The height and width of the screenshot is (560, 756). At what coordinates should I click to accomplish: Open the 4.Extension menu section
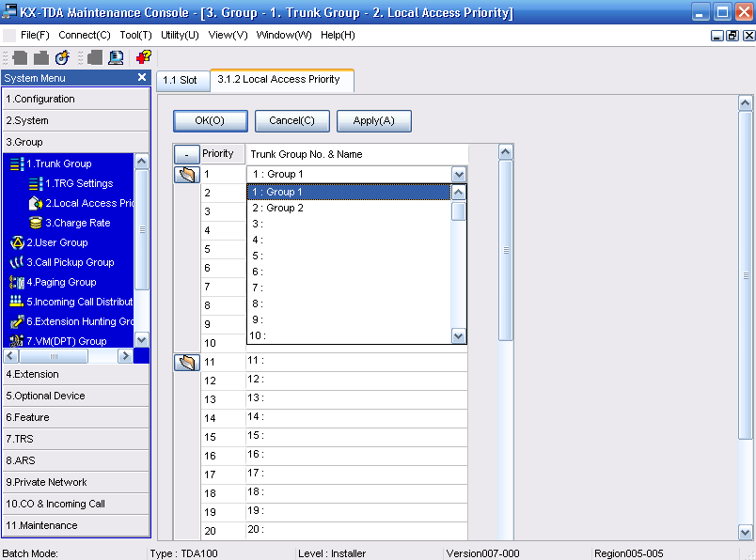click(x=76, y=375)
